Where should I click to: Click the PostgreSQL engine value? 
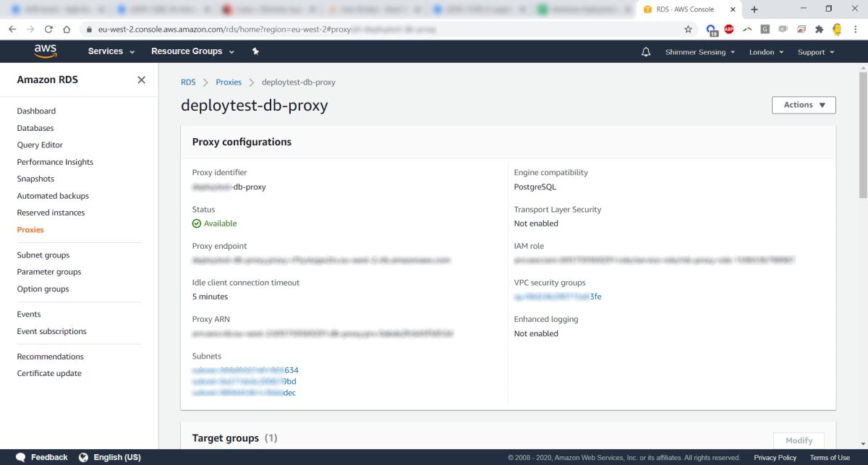coord(535,187)
